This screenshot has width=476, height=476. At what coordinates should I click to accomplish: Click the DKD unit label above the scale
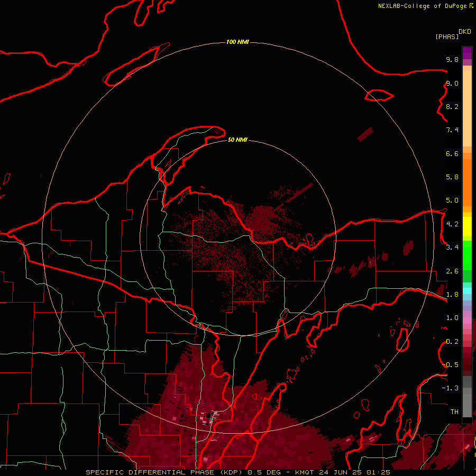[x=465, y=32]
